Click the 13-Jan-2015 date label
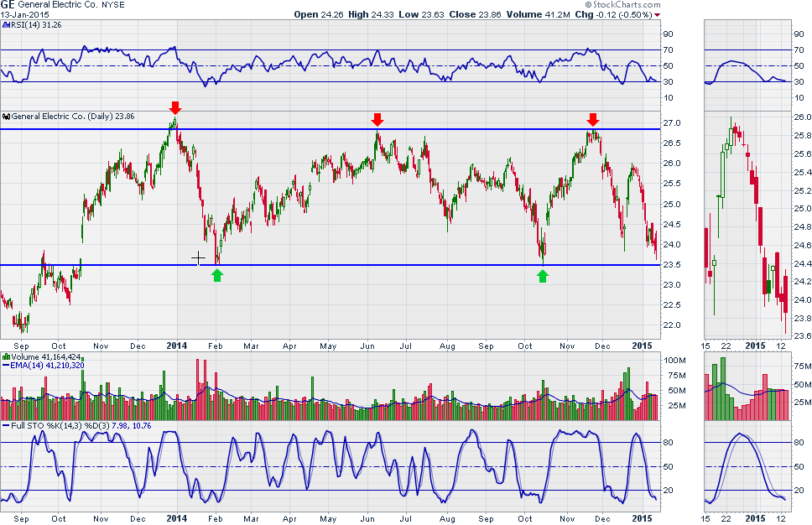Screen dimensions: 812x525 tap(24, 14)
